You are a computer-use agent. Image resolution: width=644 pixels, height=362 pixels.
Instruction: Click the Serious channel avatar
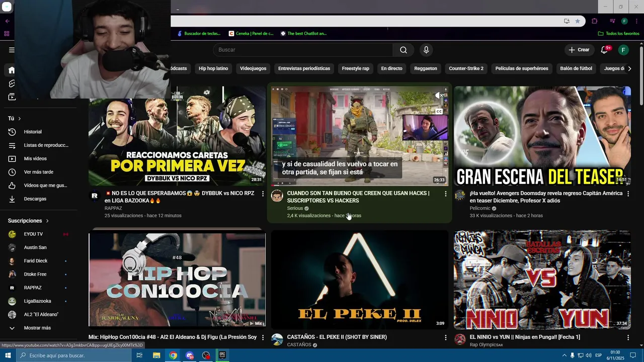tap(277, 196)
